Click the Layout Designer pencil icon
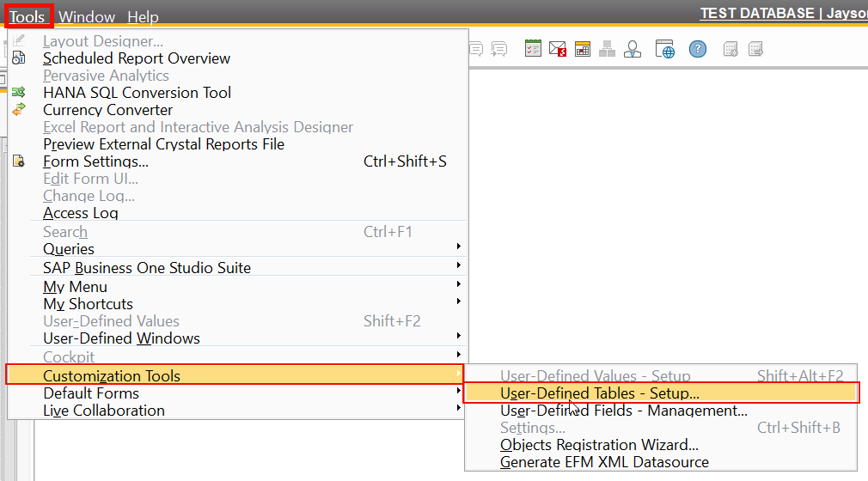 coord(18,40)
